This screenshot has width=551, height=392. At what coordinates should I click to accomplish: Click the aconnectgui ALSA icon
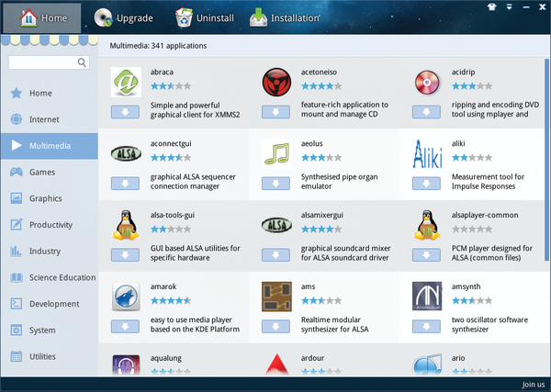[126, 153]
